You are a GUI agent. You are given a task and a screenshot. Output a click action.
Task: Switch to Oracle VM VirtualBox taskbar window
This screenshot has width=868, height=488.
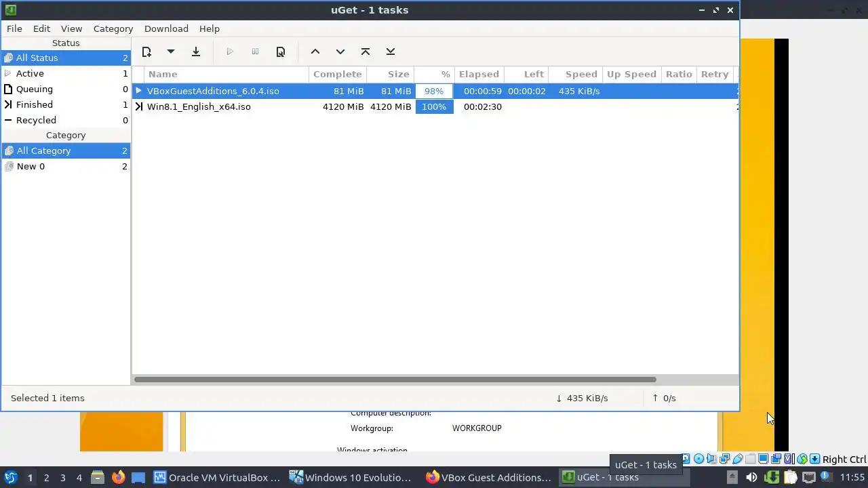click(217, 477)
